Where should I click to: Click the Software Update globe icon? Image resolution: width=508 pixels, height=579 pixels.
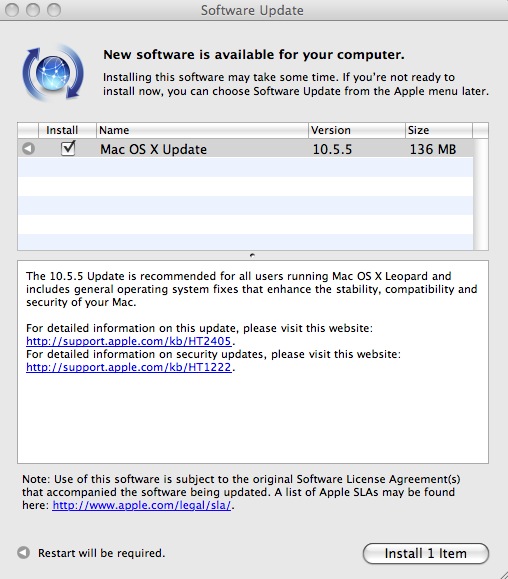pos(53,72)
